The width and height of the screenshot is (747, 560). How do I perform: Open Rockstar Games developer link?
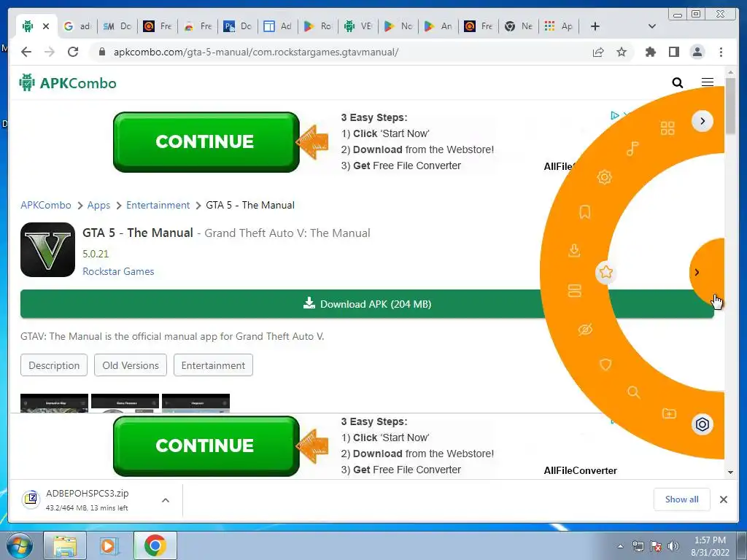click(118, 271)
